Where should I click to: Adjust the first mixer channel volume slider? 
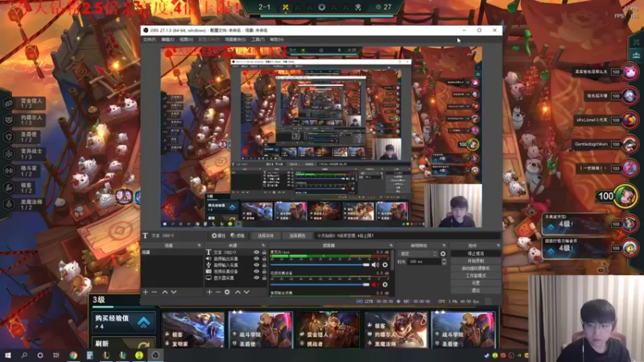point(320,265)
